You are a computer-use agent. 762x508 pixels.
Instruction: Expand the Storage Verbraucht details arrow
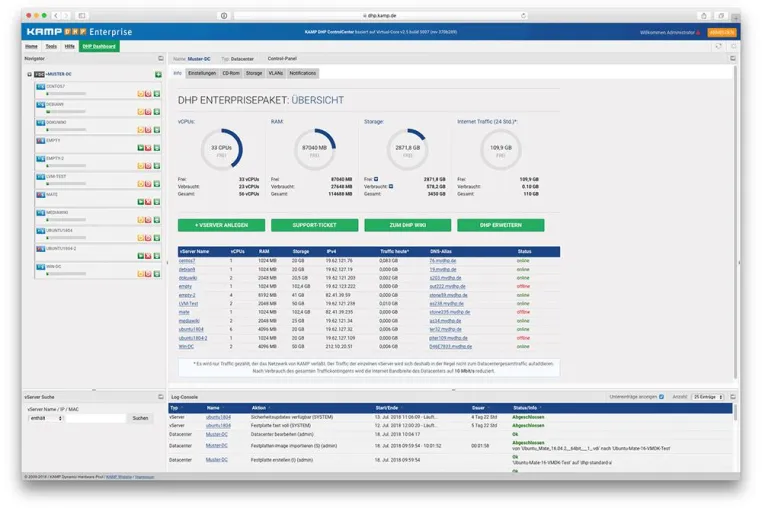[x=391, y=186]
